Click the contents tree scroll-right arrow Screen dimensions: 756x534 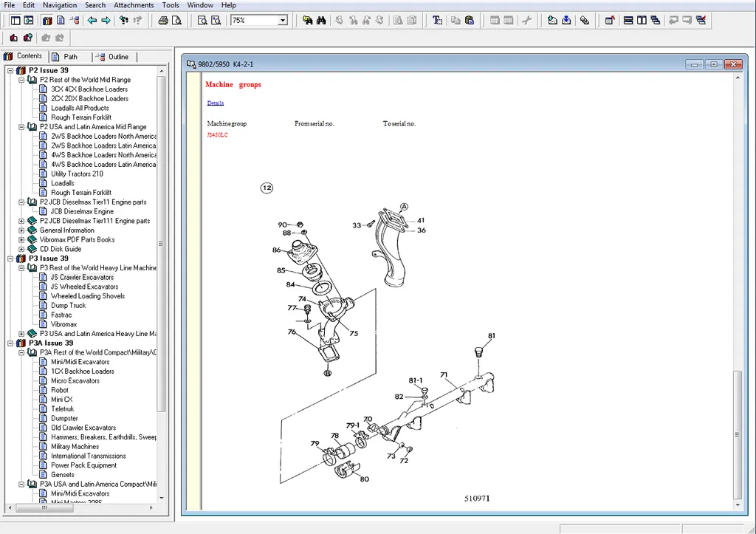(x=151, y=508)
